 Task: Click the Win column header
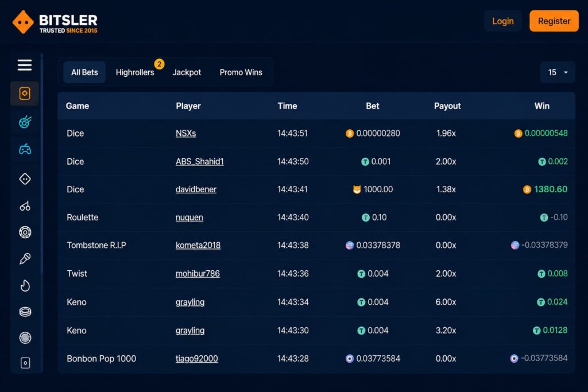(542, 106)
